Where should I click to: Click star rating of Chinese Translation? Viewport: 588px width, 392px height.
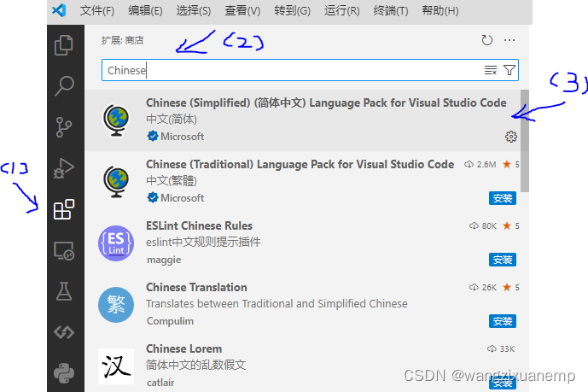tap(511, 287)
